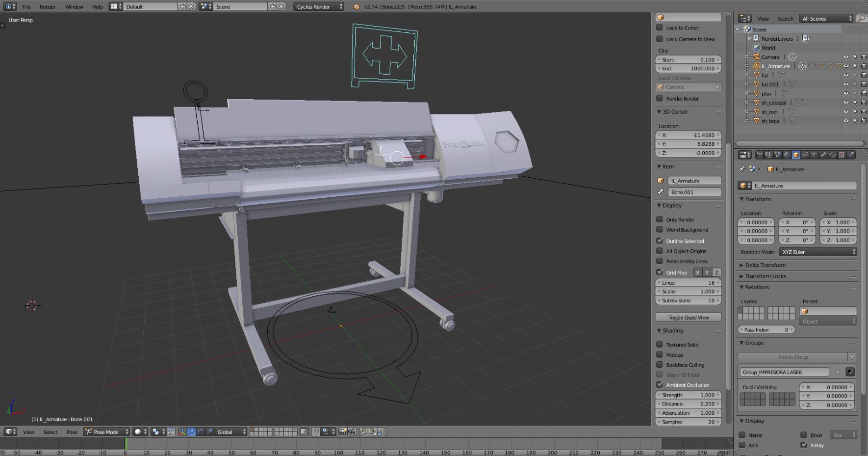Click the Add to Group button

(x=792, y=357)
